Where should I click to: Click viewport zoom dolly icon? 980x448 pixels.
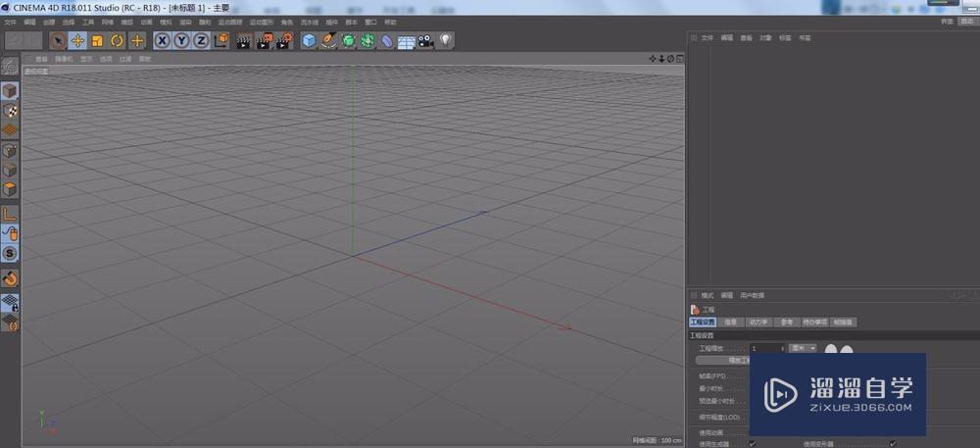click(x=661, y=59)
